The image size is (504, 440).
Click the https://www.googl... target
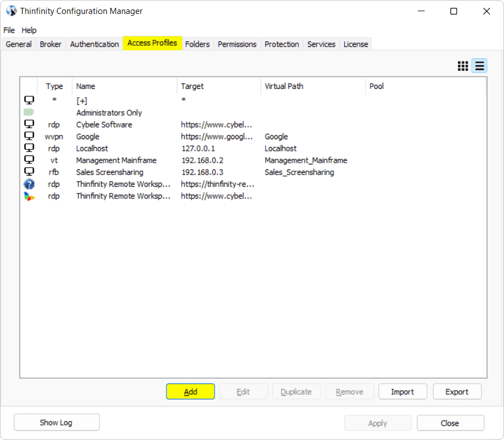[x=217, y=136]
